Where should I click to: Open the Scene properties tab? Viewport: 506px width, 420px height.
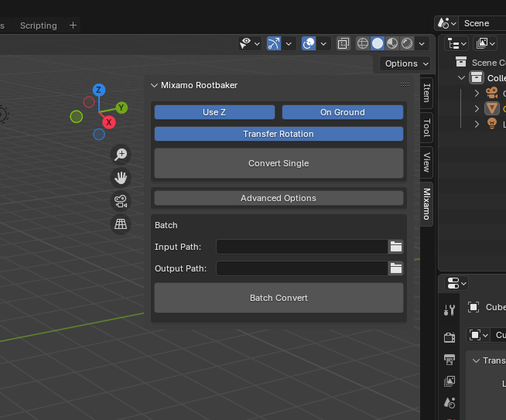tap(450, 403)
